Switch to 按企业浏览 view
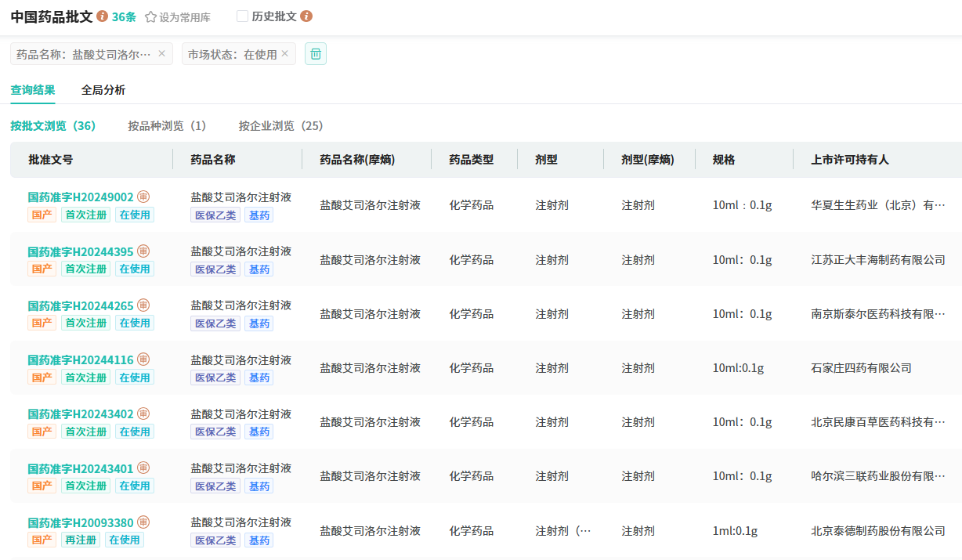Image resolution: width=962 pixels, height=560 pixels. [x=280, y=126]
